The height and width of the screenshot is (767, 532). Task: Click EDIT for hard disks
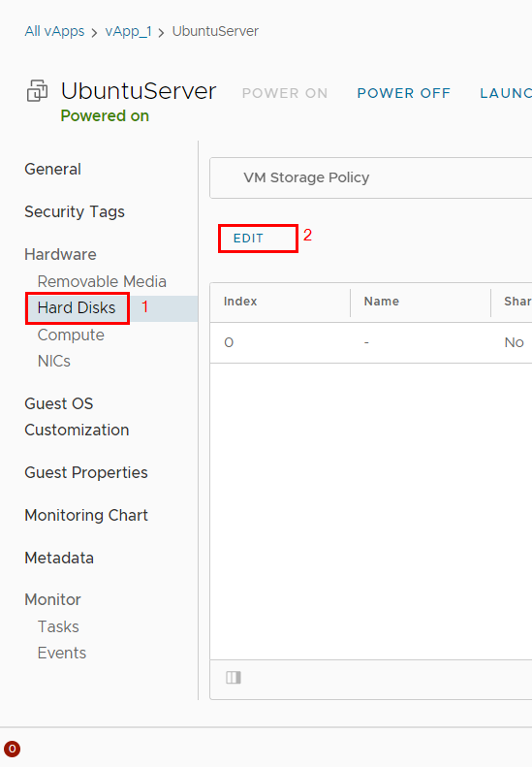[x=248, y=239]
